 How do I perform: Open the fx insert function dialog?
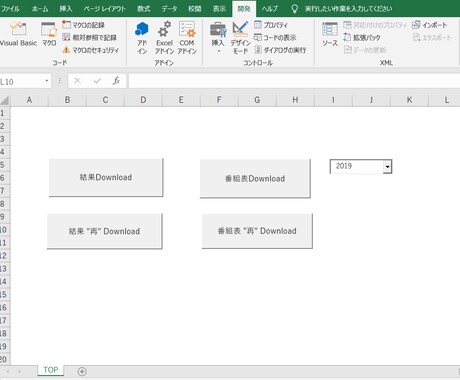coord(116,81)
